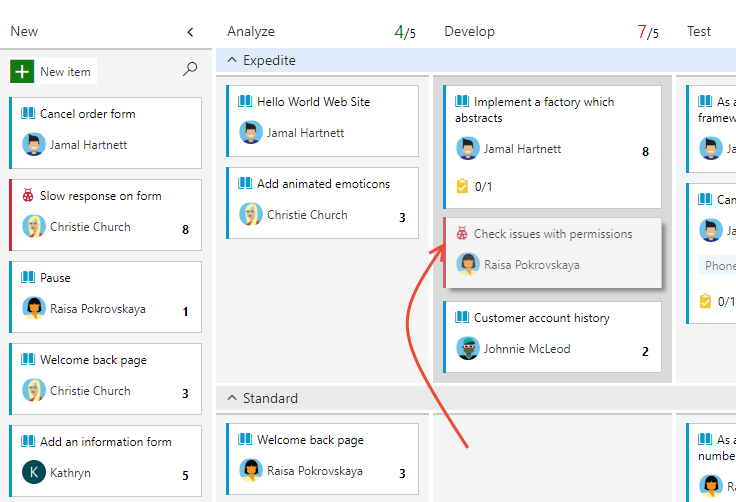
Task: Click effort value 8 on Implement a factory card
Action: (x=645, y=151)
